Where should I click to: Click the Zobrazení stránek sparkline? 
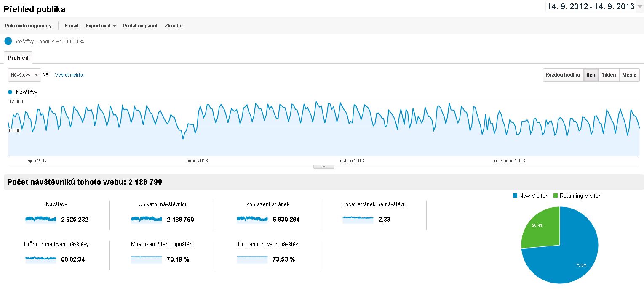click(x=252, y=219)
